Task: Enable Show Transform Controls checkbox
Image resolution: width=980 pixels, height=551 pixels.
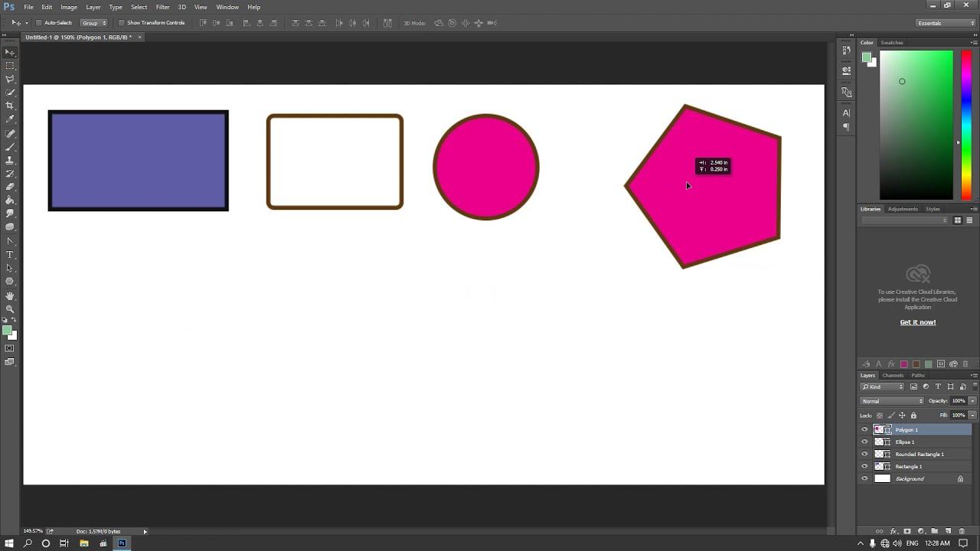Action: pos(122,23)
